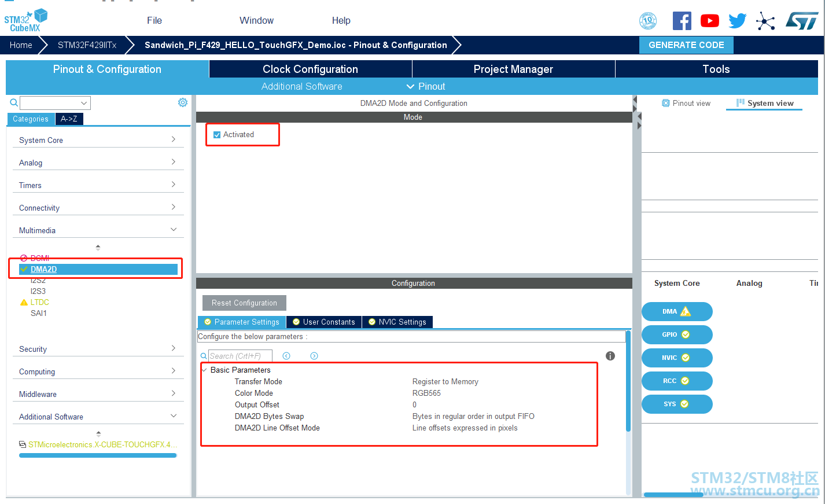Click the Reset Configuration button
This screenshot has height=504, width=825.
pos(244,303)
